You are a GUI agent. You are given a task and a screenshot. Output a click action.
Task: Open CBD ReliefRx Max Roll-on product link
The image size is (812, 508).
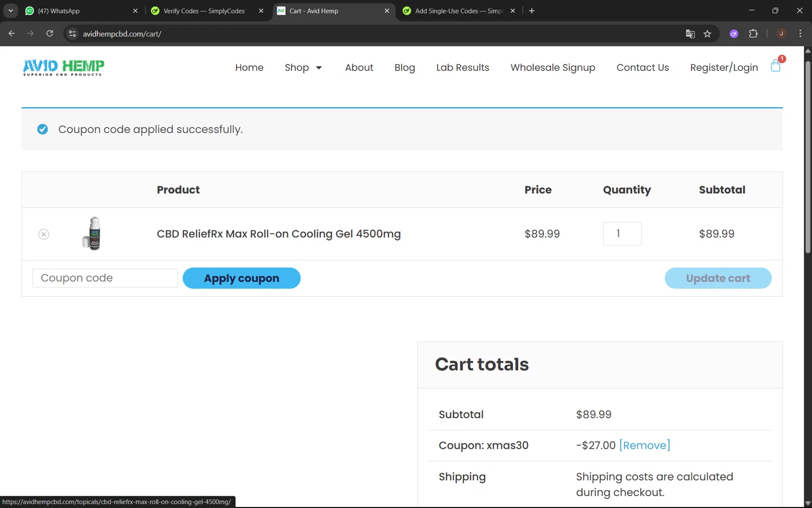pos(279,234)
